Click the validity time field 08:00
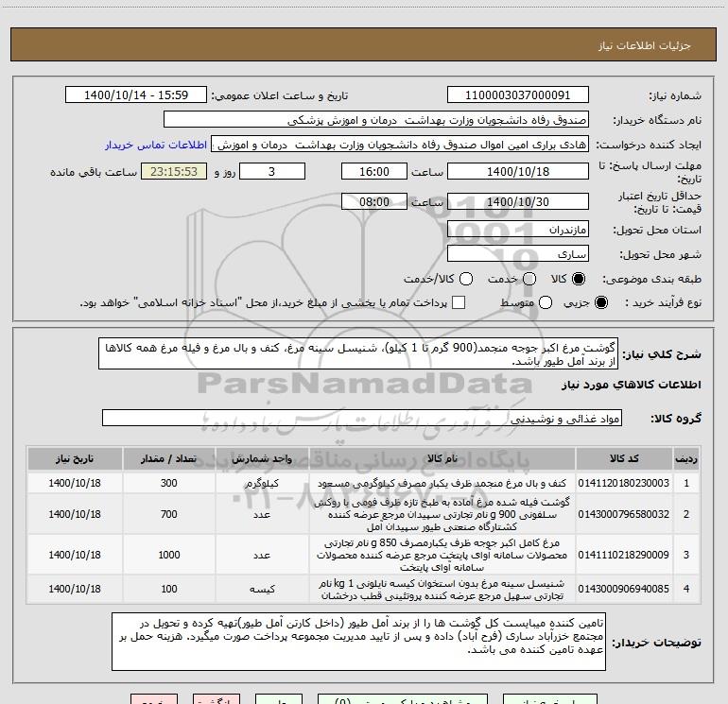This screenshot has width=728, height=704. [x=374, y=201]
